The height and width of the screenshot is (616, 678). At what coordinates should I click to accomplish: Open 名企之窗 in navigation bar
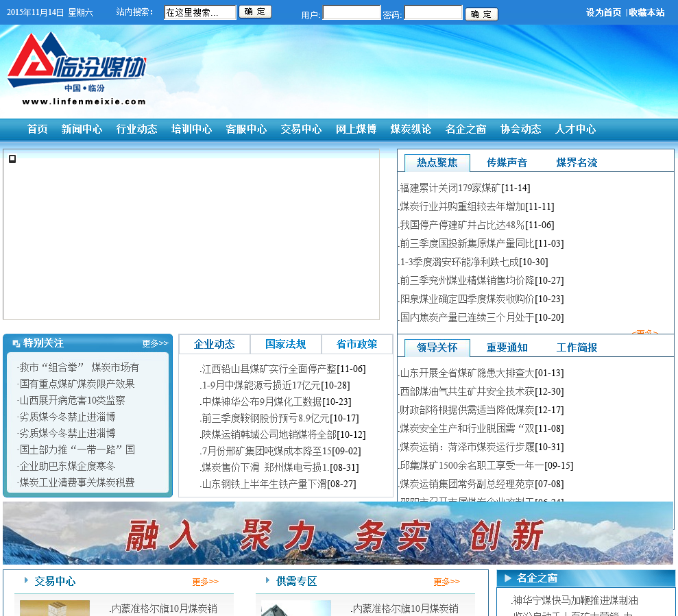pyautogui.click(x=465, y=130)
